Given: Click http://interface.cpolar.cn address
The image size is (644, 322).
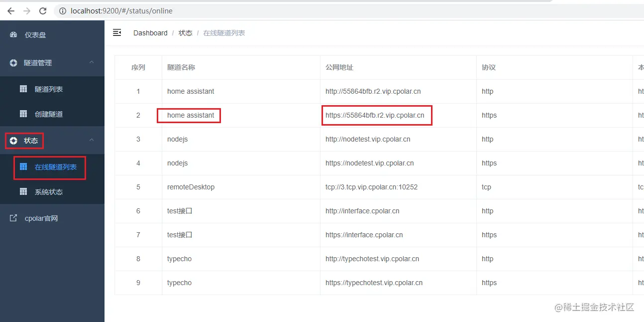Looking at the screenshot, I should pyautogui.click(x=362, y=211).
